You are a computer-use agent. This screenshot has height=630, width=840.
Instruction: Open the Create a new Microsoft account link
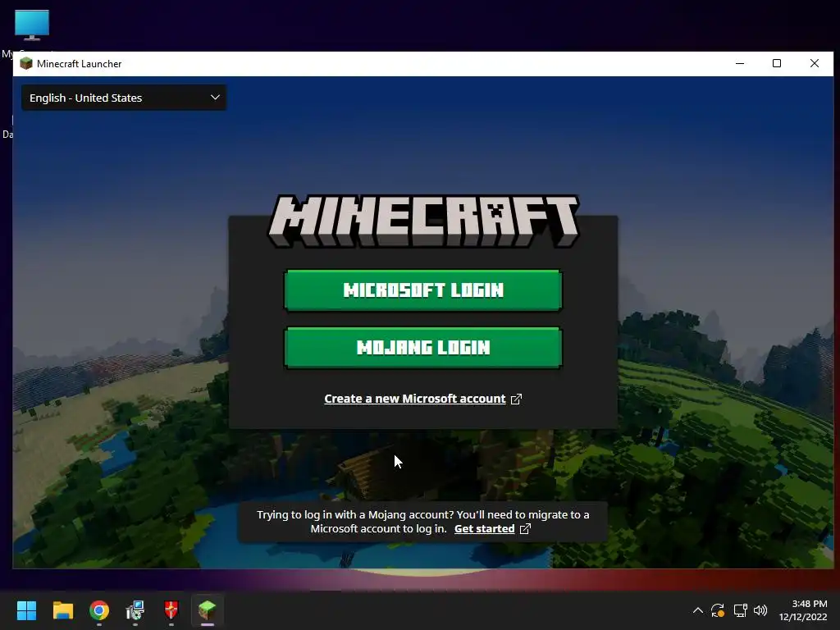414,399
